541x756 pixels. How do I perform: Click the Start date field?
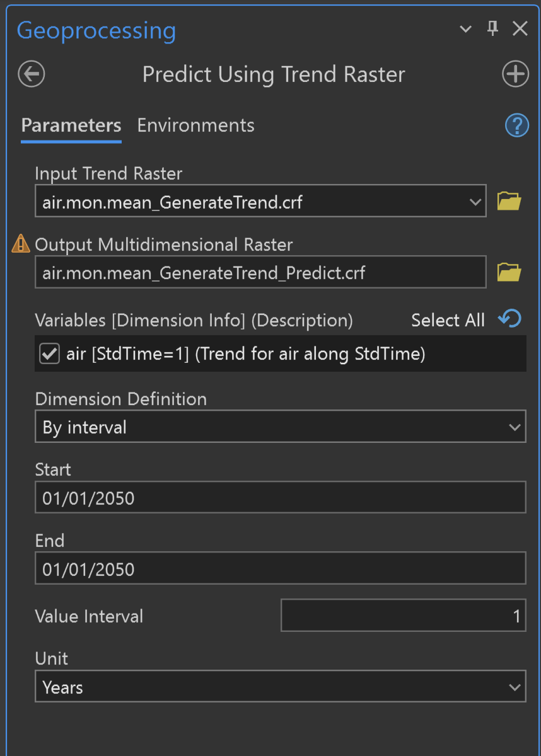point(280,498)
